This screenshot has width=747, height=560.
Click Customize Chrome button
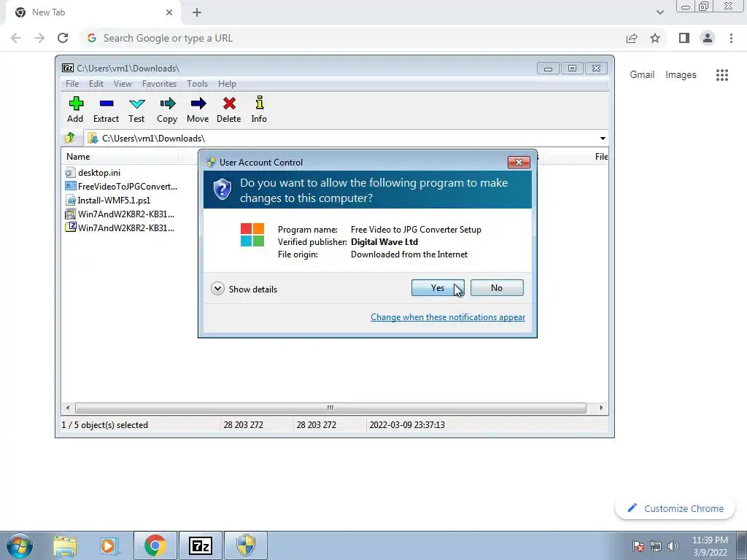pos(676,508)
